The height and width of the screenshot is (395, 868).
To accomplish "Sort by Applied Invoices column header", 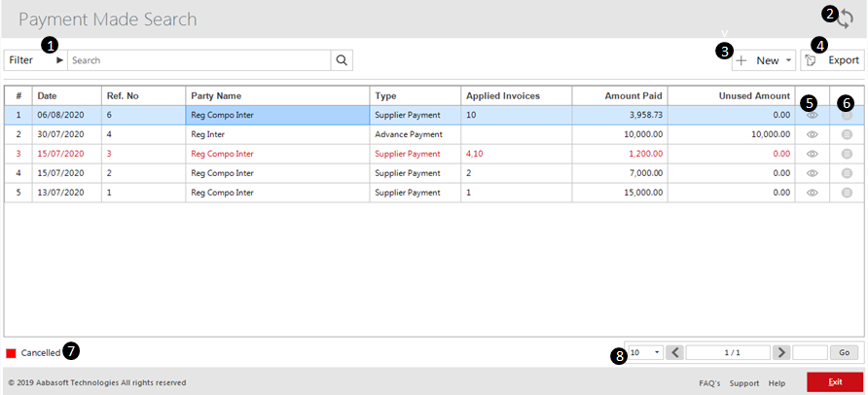I will (517, 95).
